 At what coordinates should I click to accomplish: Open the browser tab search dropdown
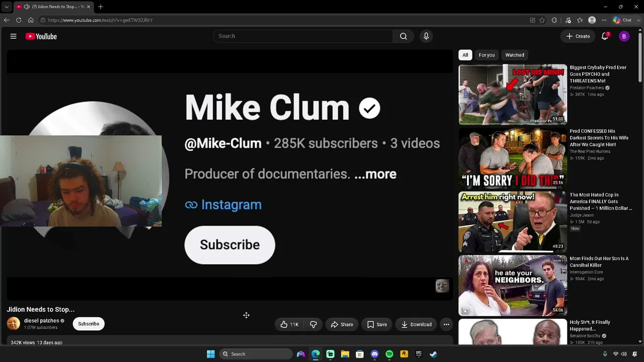7,7
